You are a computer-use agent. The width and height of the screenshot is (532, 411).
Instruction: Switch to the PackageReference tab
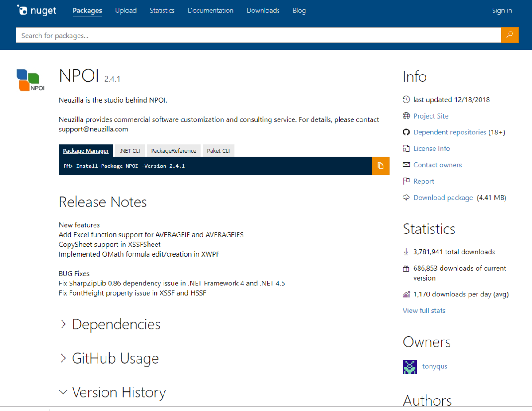173,151
